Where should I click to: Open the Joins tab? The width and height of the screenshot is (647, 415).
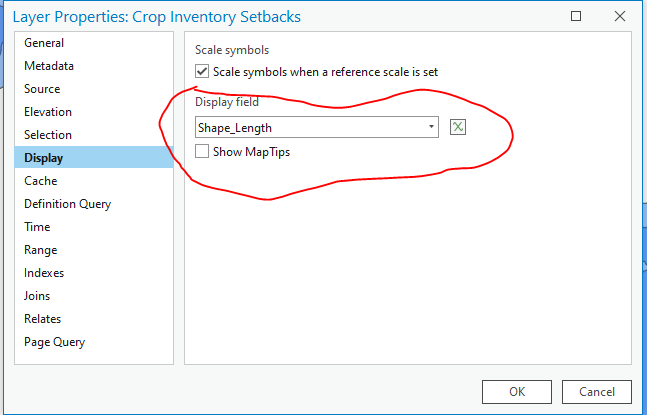point(37,296)
